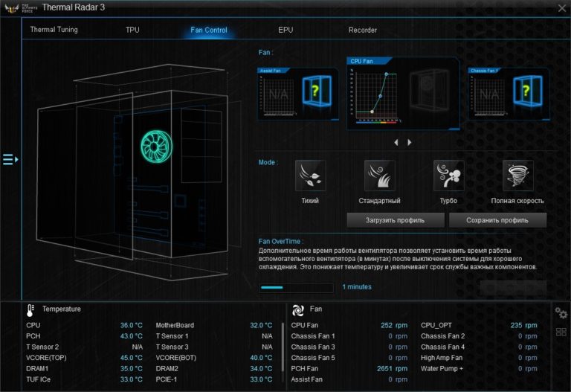This screenshot has height=392, width=571.
Task: Click the thermometer Temperature icon
Action: [x=30, y=310]
